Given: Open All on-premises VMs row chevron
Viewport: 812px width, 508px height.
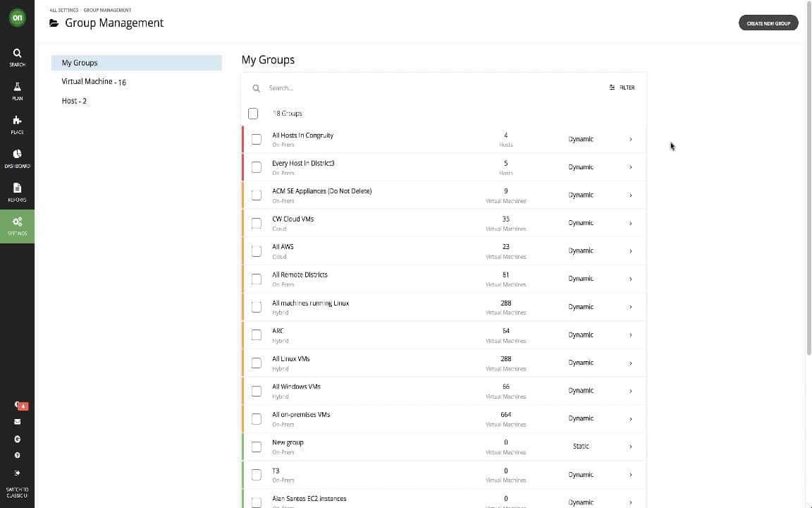Looking at the screenshot, I should coord(630,418).
